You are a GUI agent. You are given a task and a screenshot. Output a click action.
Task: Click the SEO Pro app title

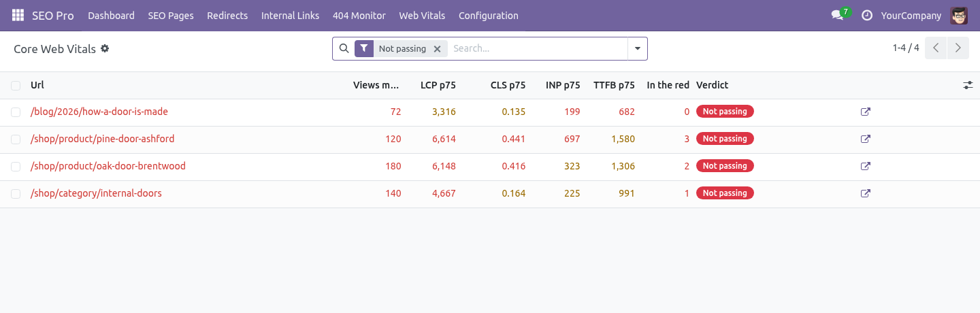[x=53, y=15]
